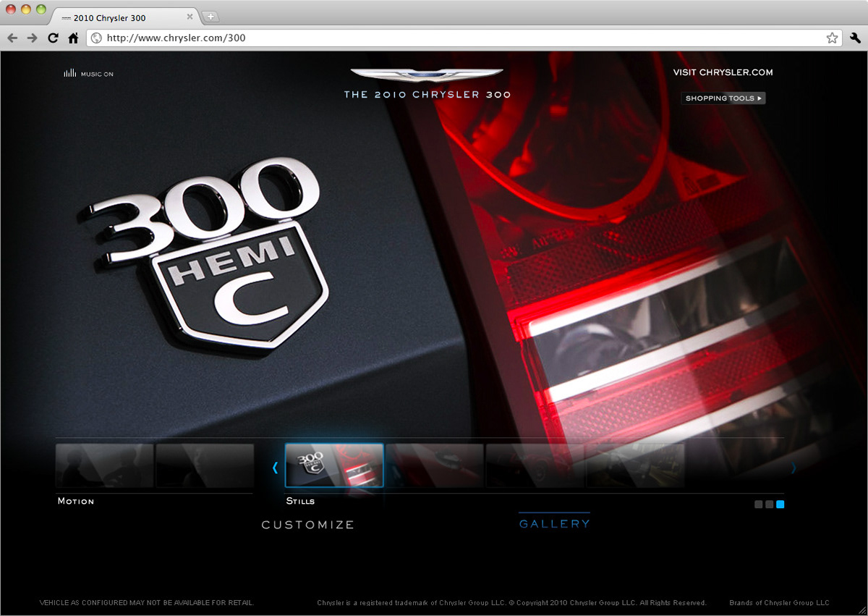This screenshot has width=868, height=616.
Task: Open the wrench settings menu
Action: coord(855,38)
